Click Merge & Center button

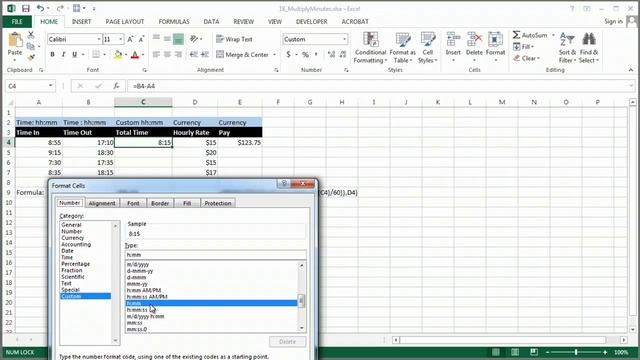pos(242,54)
